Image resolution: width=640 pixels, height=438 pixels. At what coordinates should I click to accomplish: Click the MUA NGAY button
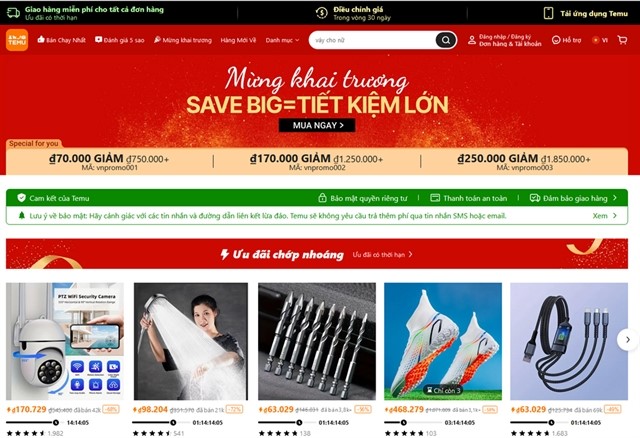pyautogui.click(x=317, y=125)
